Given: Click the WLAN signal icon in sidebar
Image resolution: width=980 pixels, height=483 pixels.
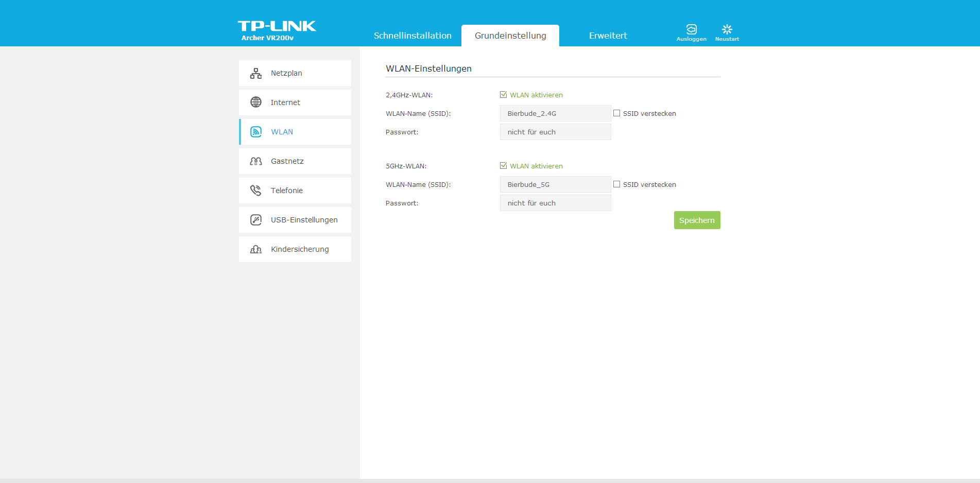Looking at the screenshot, I should [x=256, y=132].
